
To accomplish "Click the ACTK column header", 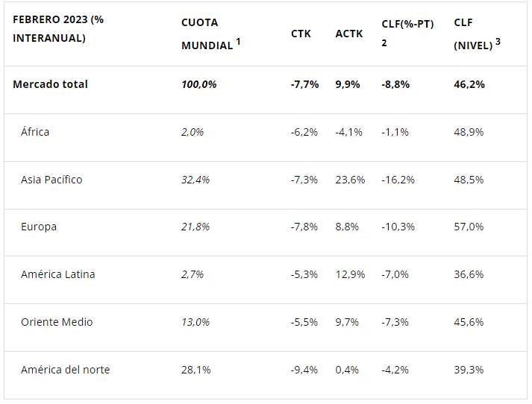I will (348, 34).
